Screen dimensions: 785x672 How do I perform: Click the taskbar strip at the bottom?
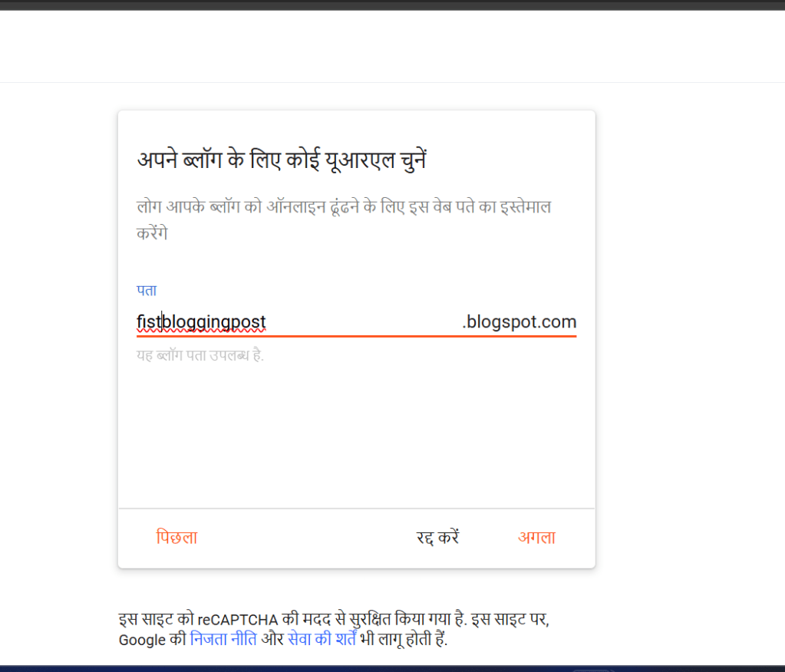[x=392, y=668]
